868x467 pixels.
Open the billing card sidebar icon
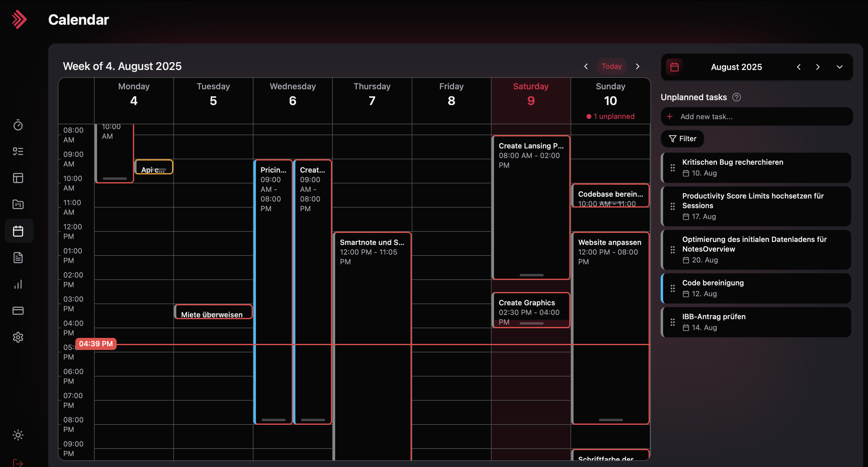pyautogui.click(x=18, y=311)
